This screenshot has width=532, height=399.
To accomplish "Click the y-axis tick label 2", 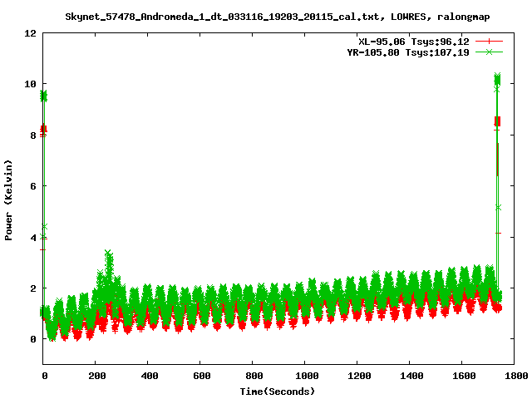I will point(33,288).
